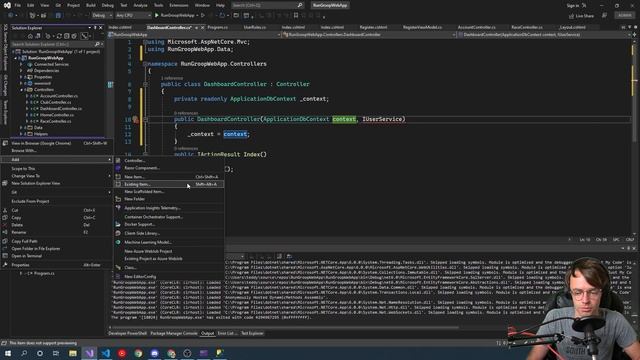Toggle Preview Selected Items in Solution Explorer
640x360 pixels.
point(84,36)
